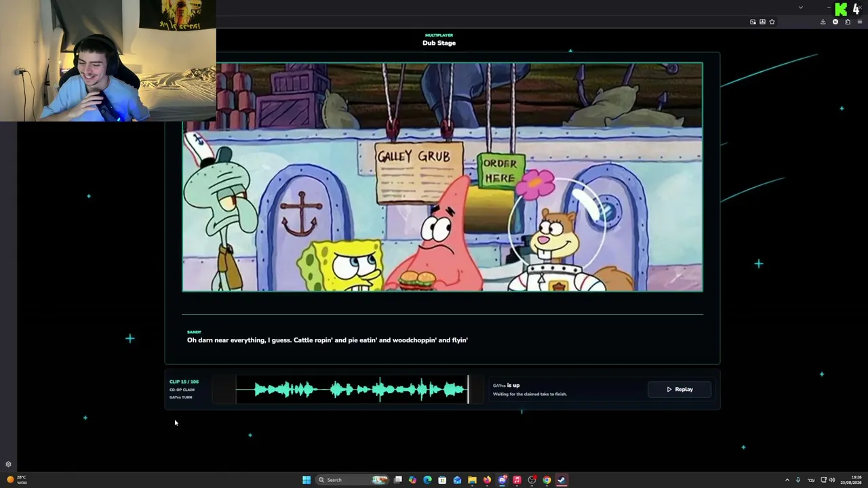This screenshot has height=488, width=868.
Task: Open network settings from the system tray
Action: pos(824,480)
